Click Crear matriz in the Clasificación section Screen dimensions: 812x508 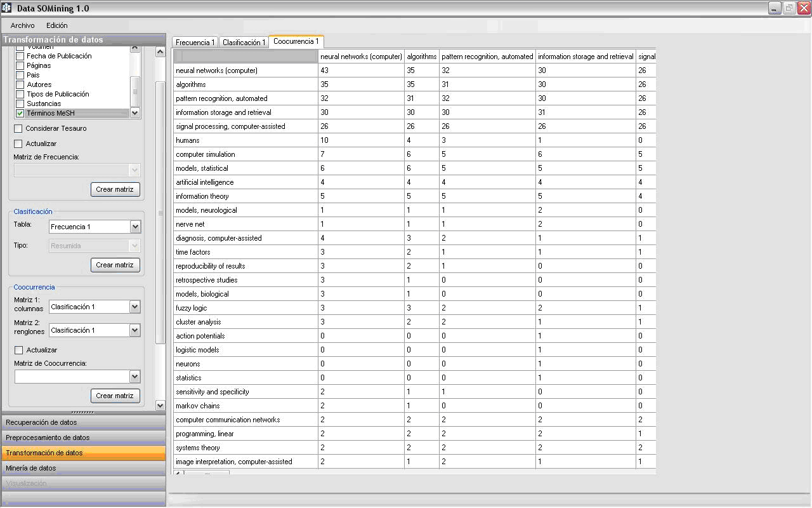coord(115,265)
